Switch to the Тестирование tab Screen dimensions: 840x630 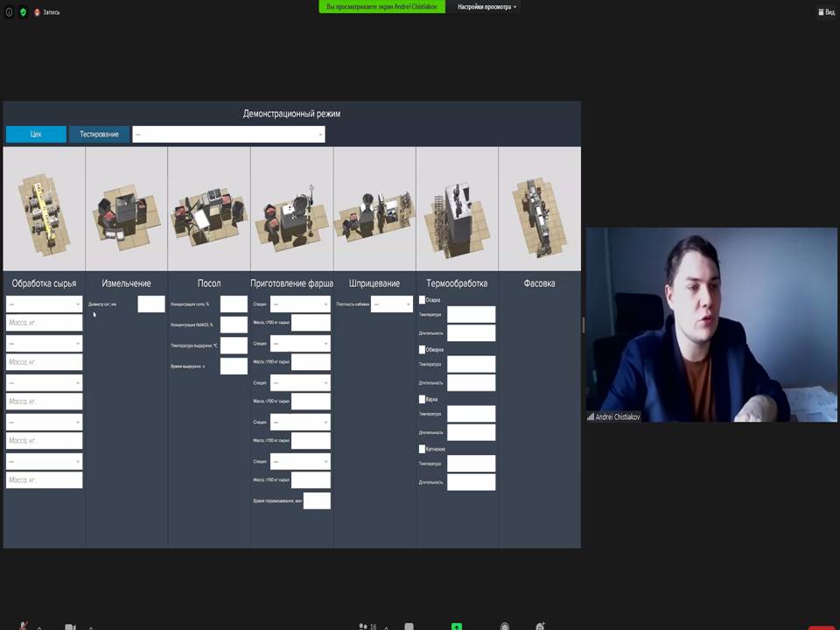99,134
